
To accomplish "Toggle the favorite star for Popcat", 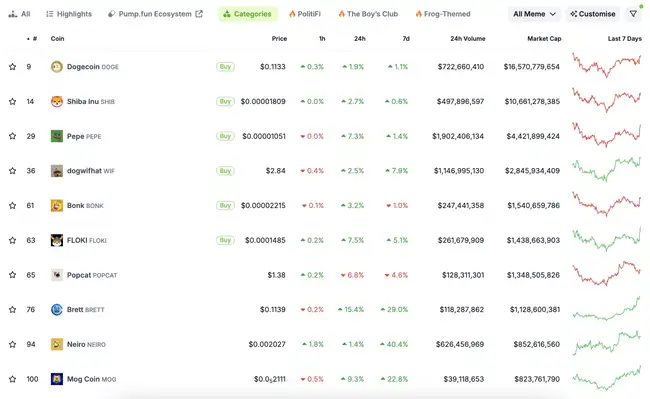I will pos(12,275).
